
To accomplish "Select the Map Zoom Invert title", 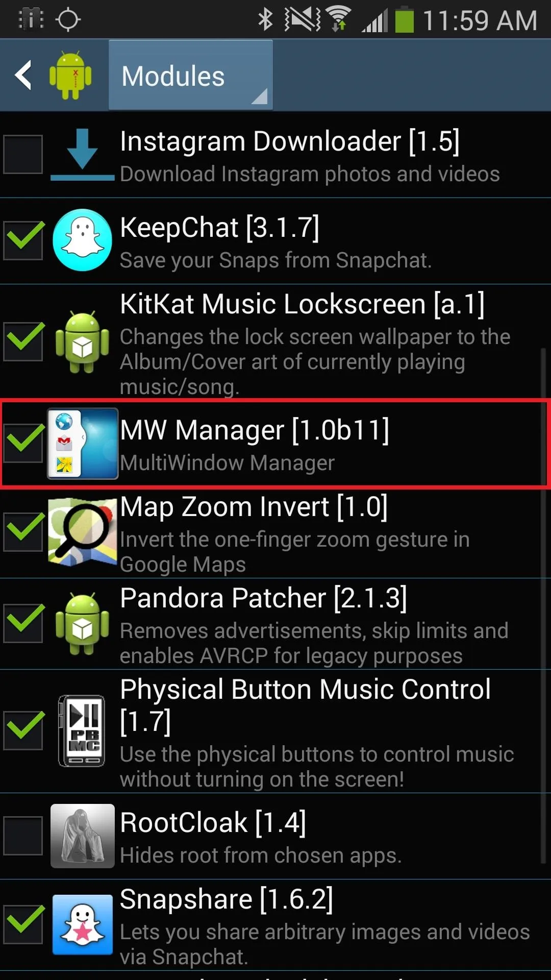I will click(254, 507).
